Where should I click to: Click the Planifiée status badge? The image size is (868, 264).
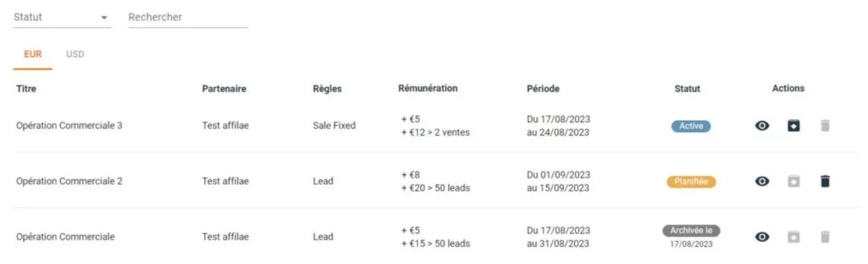pos(691,182)
